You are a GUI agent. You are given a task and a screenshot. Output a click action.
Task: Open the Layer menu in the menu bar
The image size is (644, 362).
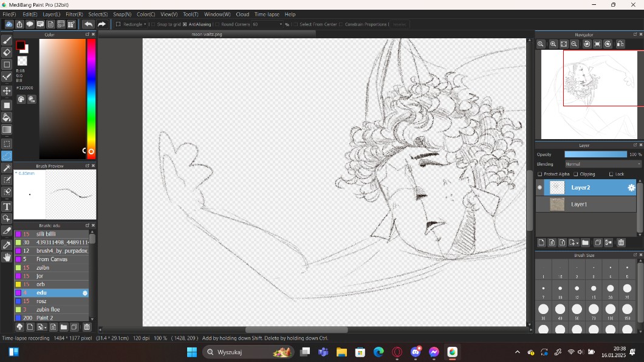pyautogui.click(x=51, y=14)
